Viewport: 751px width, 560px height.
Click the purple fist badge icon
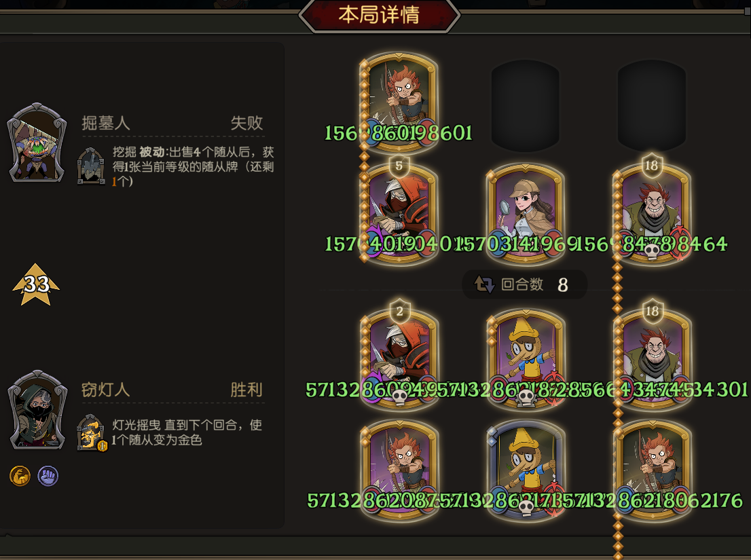coord(48,477)
